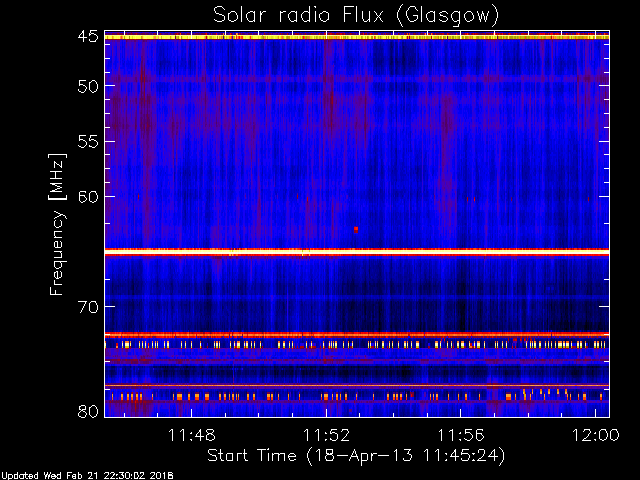Viewport: 640px width, 480px height.
Task: Click the plot title 'Solar radio Flux (Glasgow)'
Action: point(356,16)
